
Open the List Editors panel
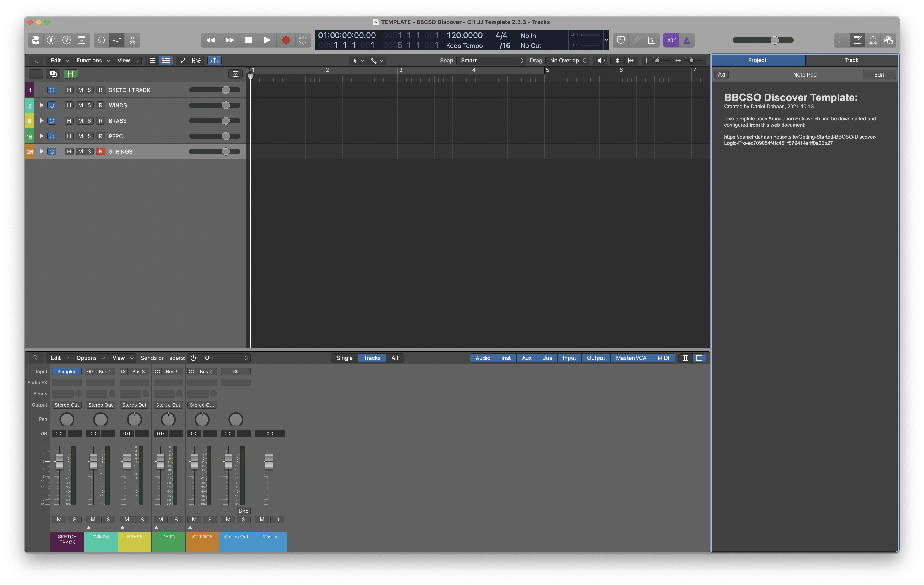(x=842, y=40)
